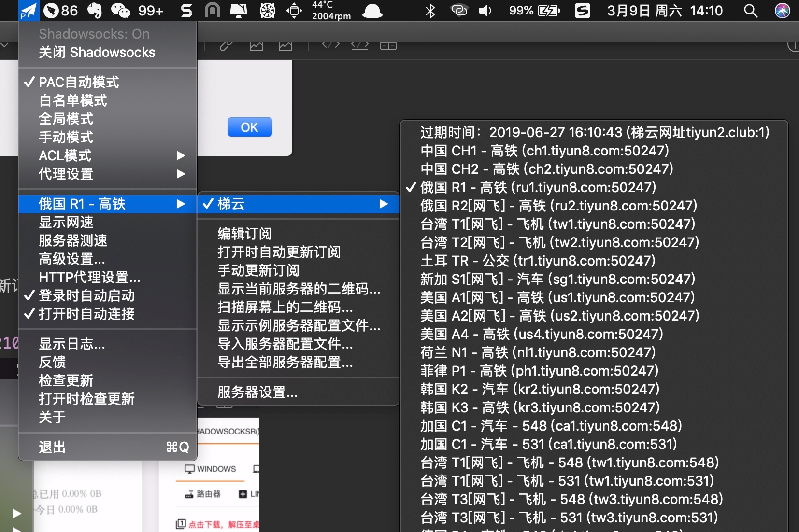Screen dimensions: 799x532
Task: Select 全局模式 proxy mode
Action: point(66,119)
